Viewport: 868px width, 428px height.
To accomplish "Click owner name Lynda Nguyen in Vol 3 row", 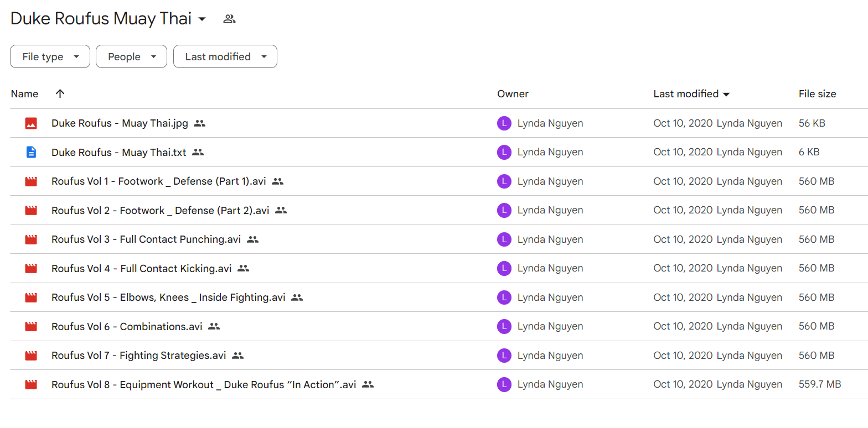I will tap(550, 239).
